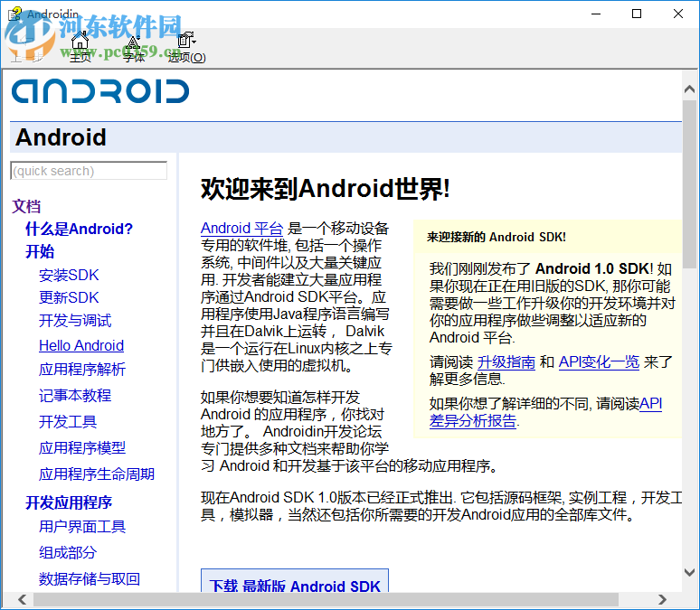Minimize the Androidin window
The image size is (700, 610).
coord(596,14)
